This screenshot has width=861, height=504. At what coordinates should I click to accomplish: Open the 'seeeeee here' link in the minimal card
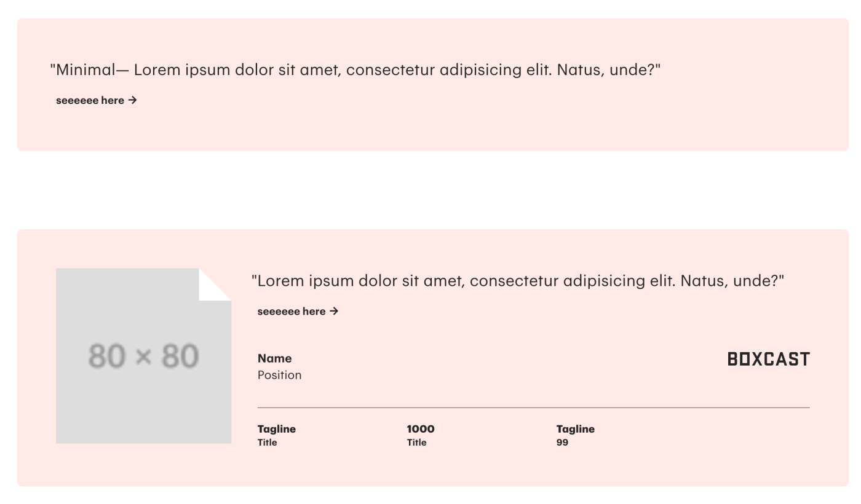tap(97, 100)
